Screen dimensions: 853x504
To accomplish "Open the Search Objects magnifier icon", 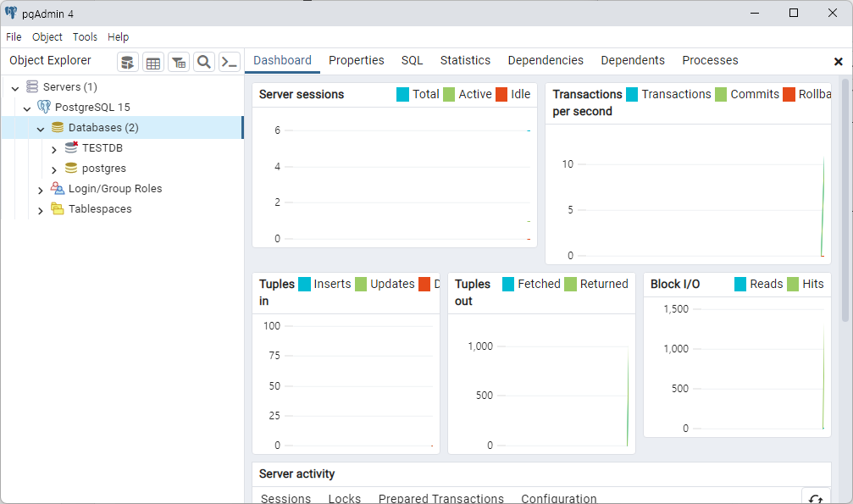I will pos(204,63).
